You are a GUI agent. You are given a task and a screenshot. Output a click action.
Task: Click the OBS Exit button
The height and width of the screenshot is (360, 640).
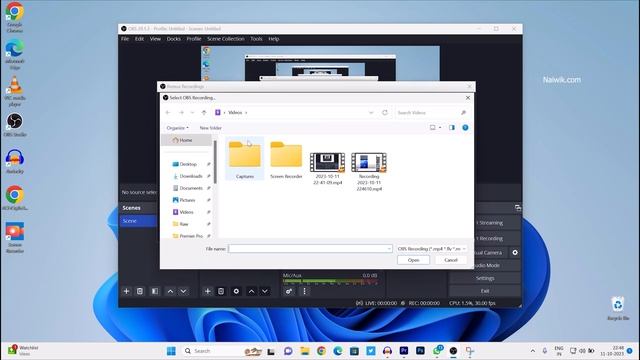[x=484, y=291]
